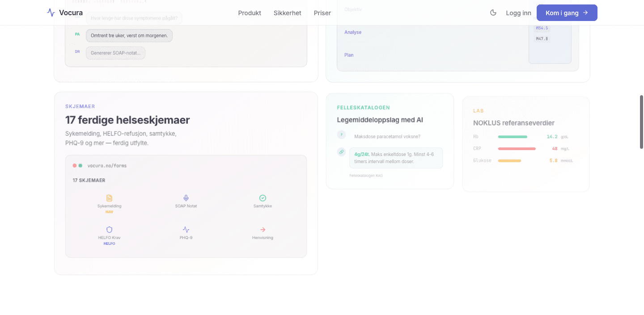This screenshot has width=644, height=315.
Task: Click the Logg inn link
Action: [x=518, y=13]
